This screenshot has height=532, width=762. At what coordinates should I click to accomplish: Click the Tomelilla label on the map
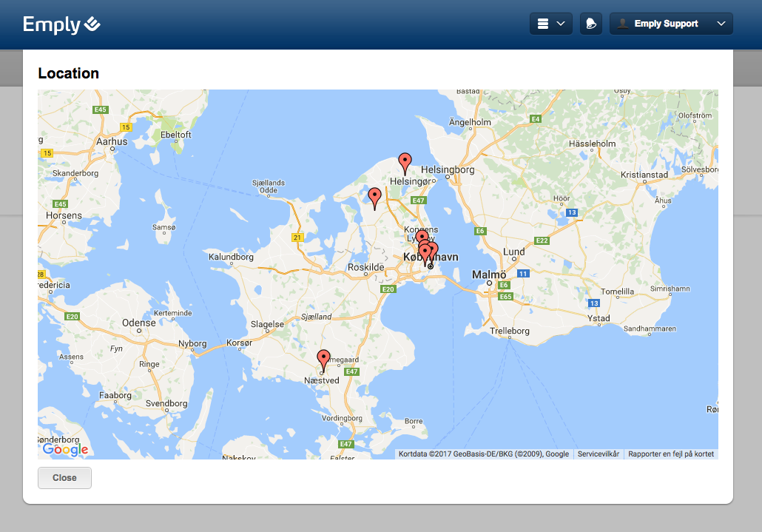(617, 292)
